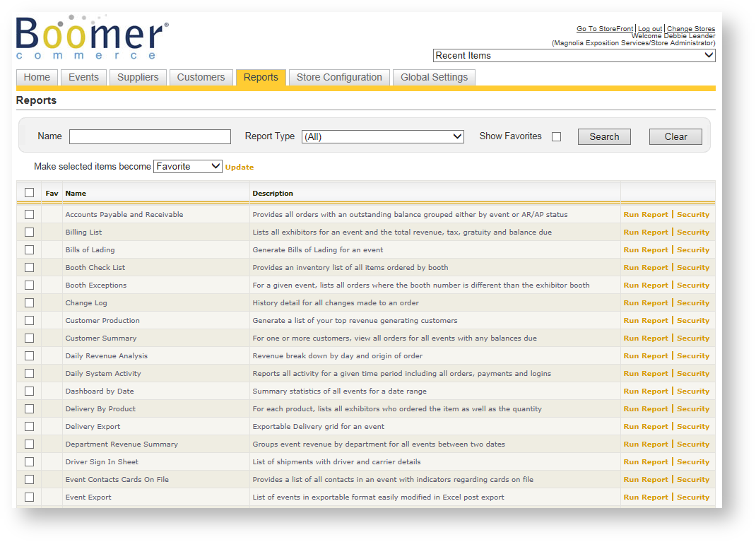Switch to the Events tab

coord(83,78)
